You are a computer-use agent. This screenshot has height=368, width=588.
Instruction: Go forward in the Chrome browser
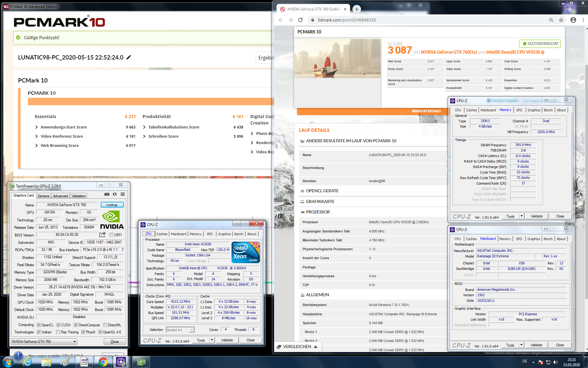click(291, 20)
